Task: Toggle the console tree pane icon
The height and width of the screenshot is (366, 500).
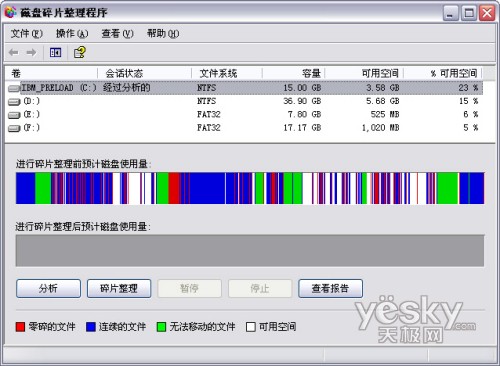Action: point(55,52)
